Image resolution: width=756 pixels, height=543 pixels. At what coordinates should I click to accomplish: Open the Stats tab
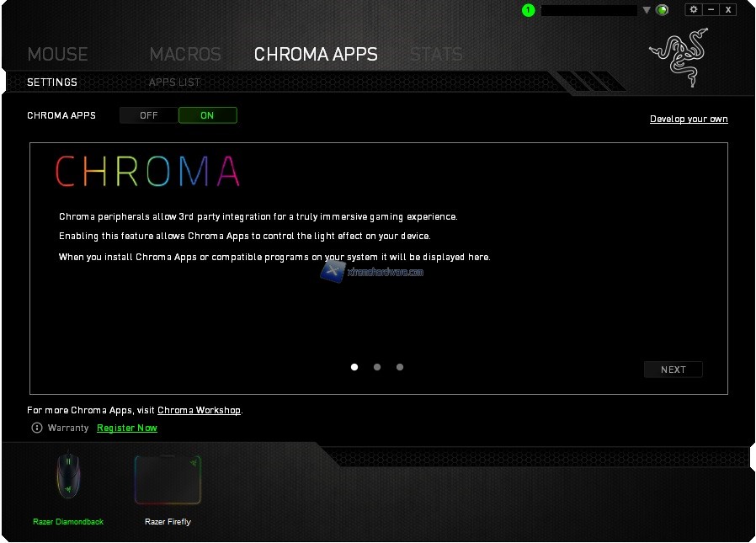tap(436, 54)
